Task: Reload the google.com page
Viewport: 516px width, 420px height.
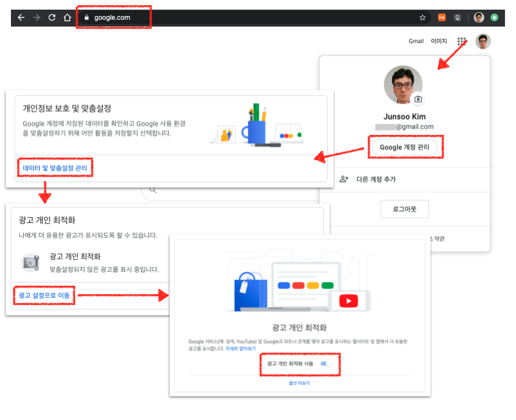Action: pos(52,17)
